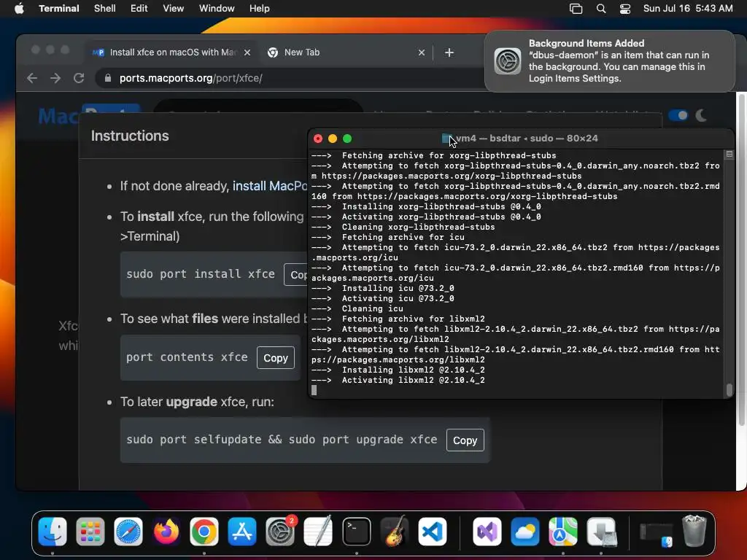
Task: Click the Terminal split pane button
Action: [x=729, y=155]
